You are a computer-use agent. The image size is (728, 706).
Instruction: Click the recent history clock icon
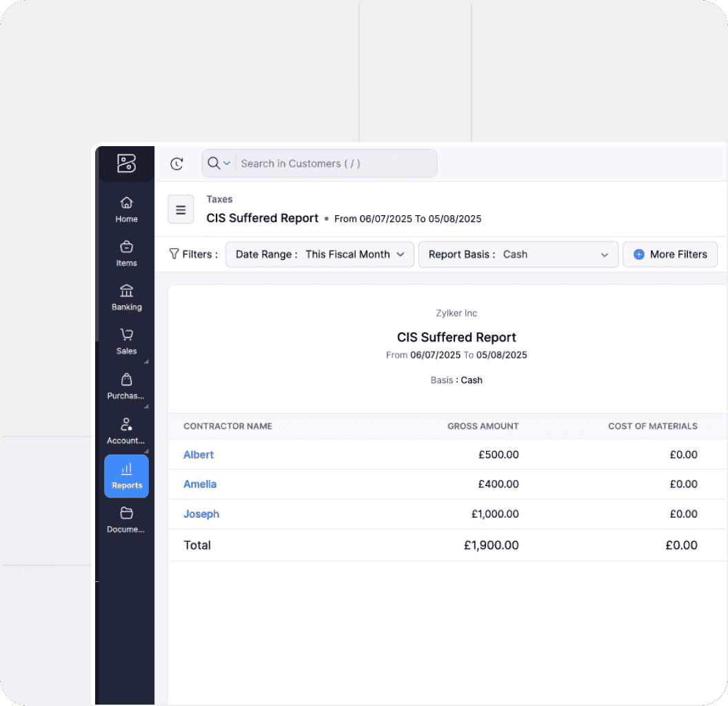pyautogui.click(x=176, y=163)
